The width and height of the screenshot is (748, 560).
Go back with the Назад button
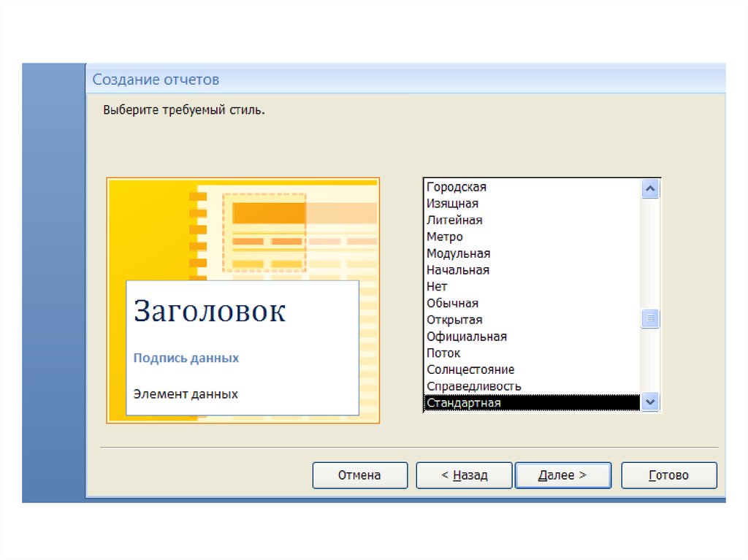click(x=464, y=475)
